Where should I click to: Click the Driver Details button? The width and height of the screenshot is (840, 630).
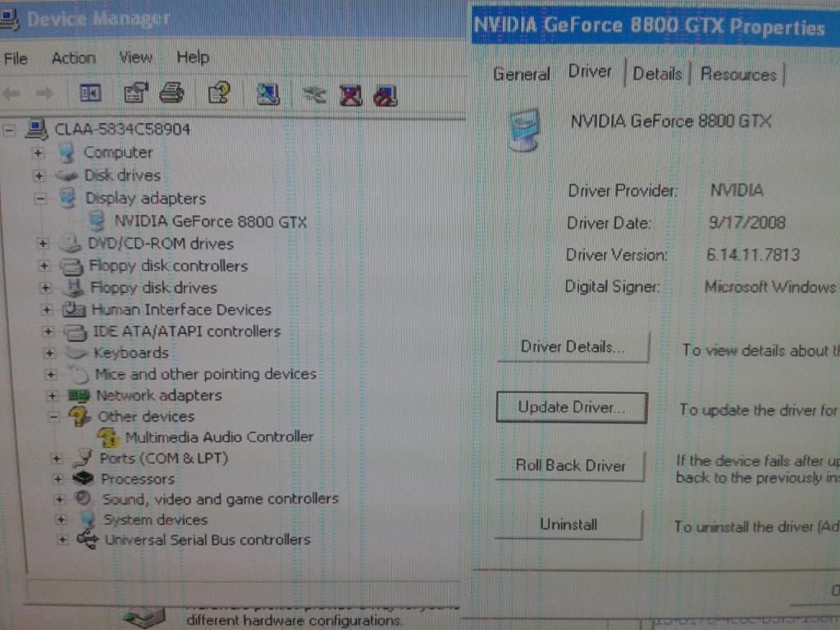tap(572, 348)
